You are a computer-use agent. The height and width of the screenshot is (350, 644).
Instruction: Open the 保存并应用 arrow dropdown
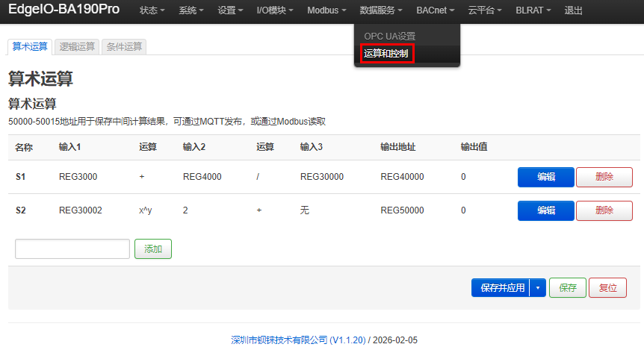pos(538,287)
